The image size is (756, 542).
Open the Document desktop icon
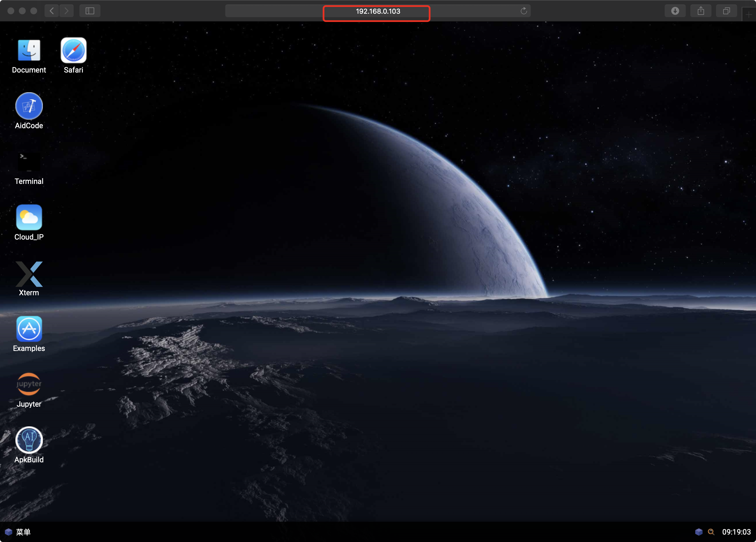point(29,51)
